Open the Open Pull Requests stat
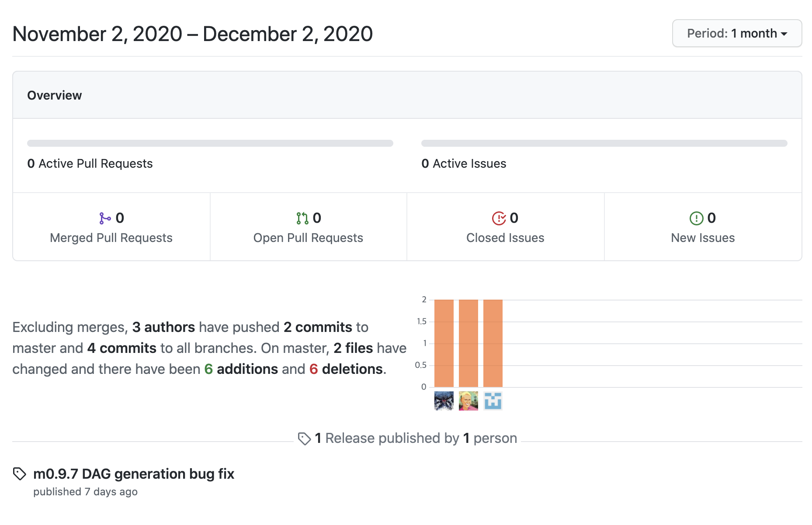Image resolution: width=812 pixels, height=525 pixels. [309, 227]
